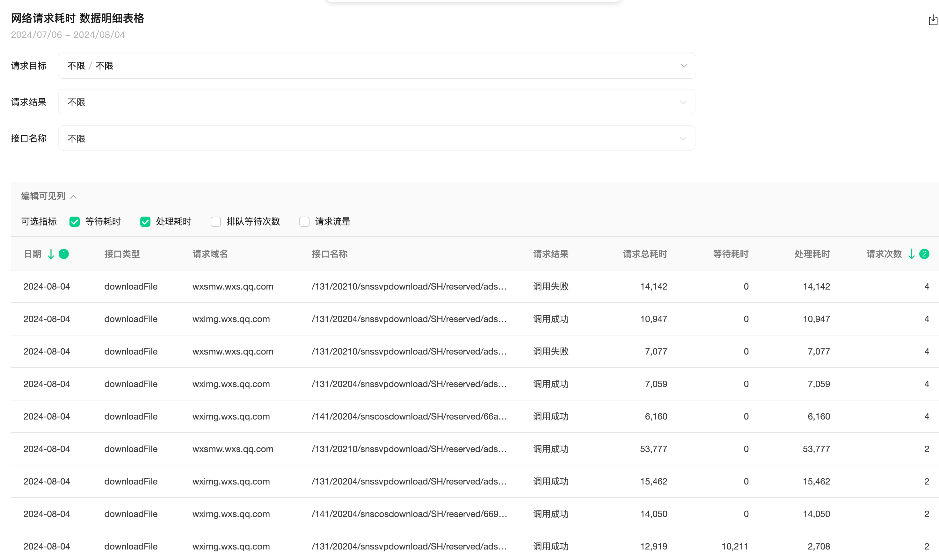Click the 请求总耗时 column header

coord(644,254)
